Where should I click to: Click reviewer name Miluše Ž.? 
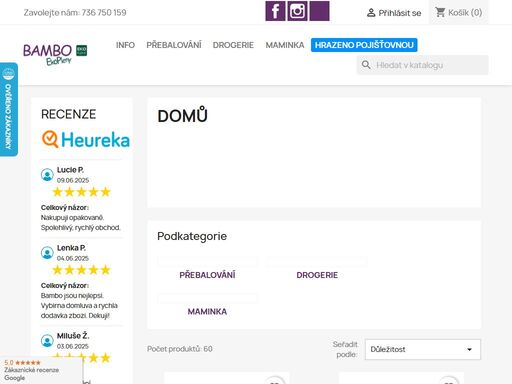coord(73,335)
